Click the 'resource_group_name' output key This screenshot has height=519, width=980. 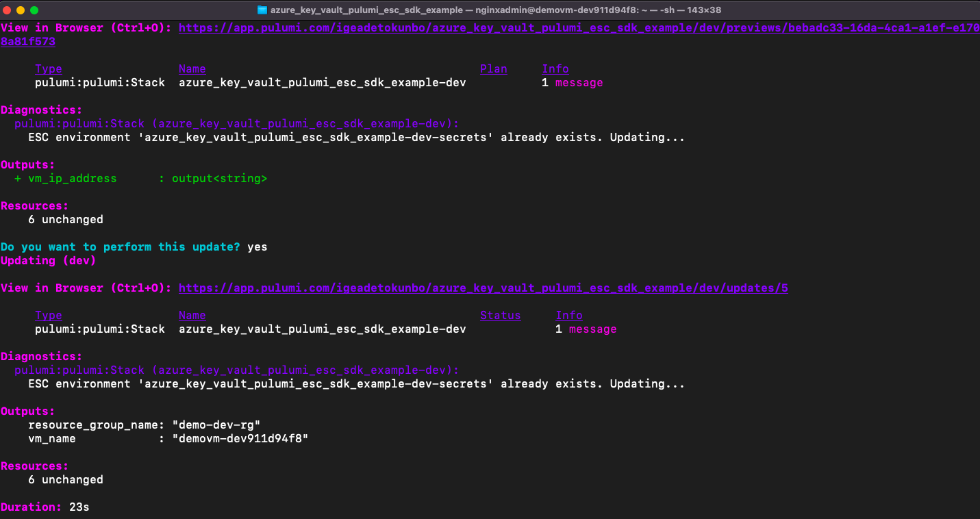pos(93,425)
